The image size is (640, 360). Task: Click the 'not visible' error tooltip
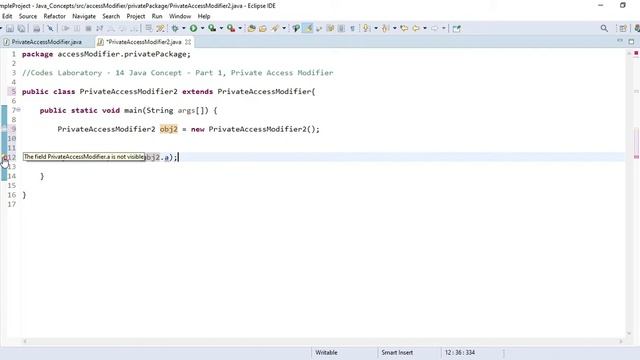84,157
